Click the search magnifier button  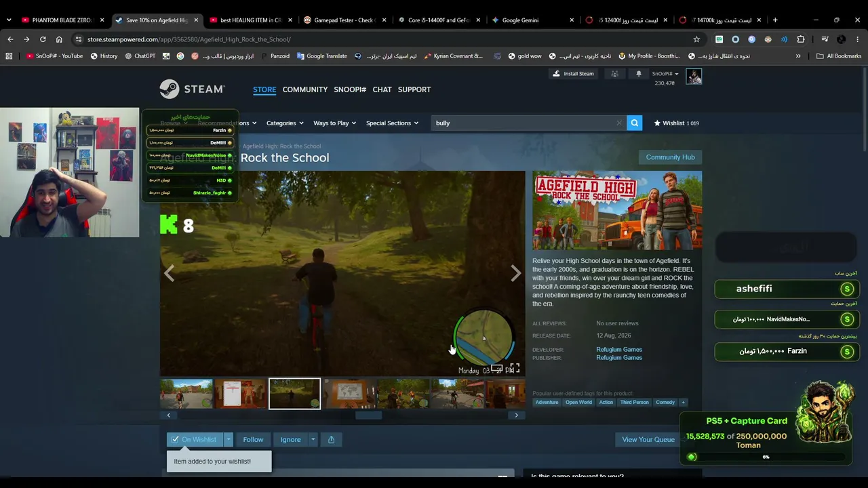[x=634, y=123]
